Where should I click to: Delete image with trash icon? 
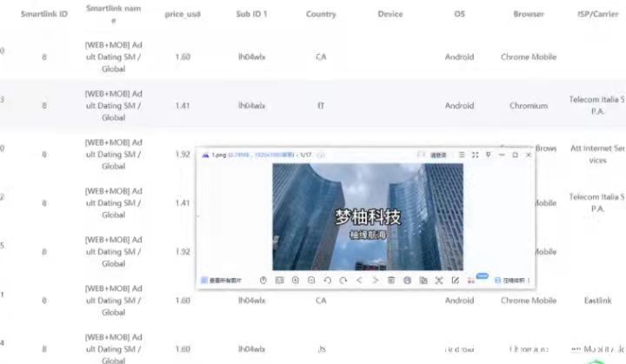tap(391, 281)
